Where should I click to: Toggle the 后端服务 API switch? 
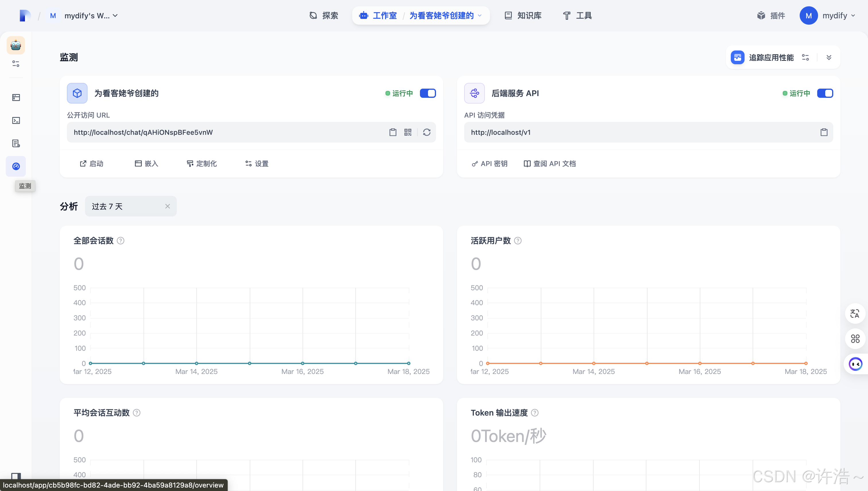(x=825, y=93)
